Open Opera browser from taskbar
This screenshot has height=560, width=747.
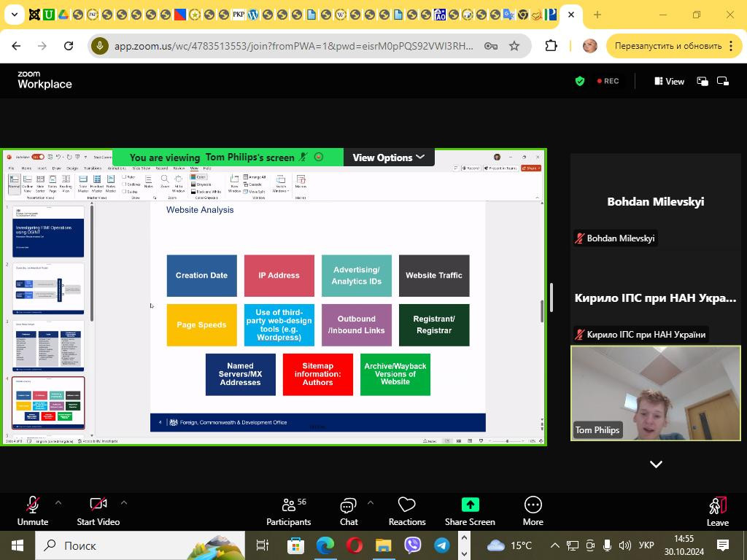point(354,545)
